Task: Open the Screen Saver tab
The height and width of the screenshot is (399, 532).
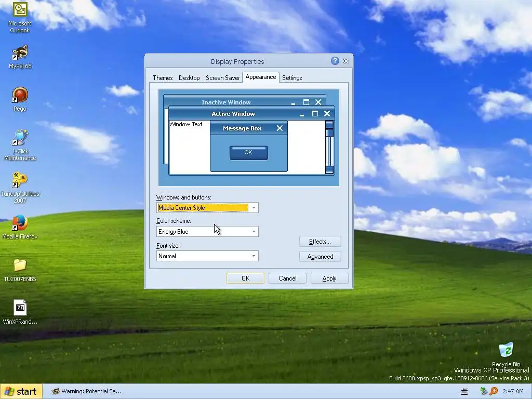Action: click(x=222, y=78)
